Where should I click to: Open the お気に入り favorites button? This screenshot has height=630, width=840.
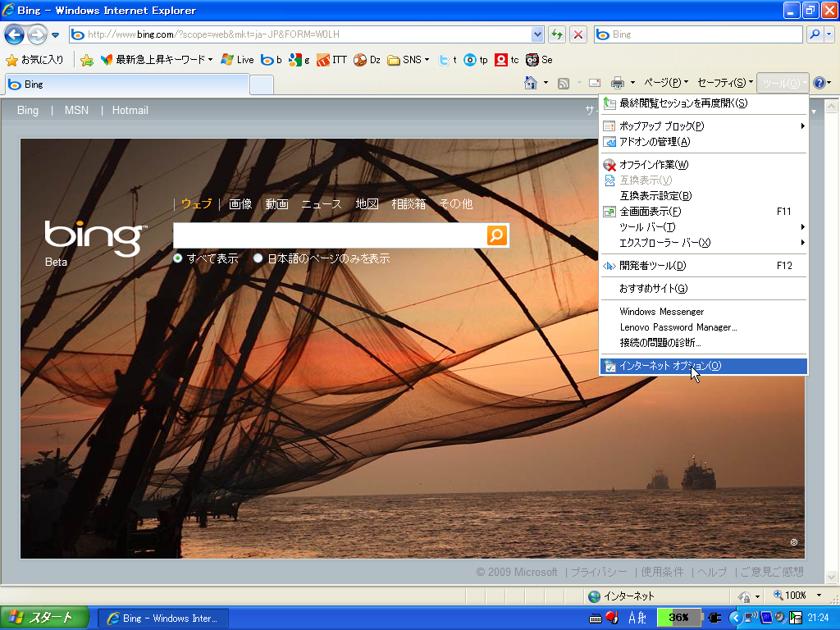point(34,60)
